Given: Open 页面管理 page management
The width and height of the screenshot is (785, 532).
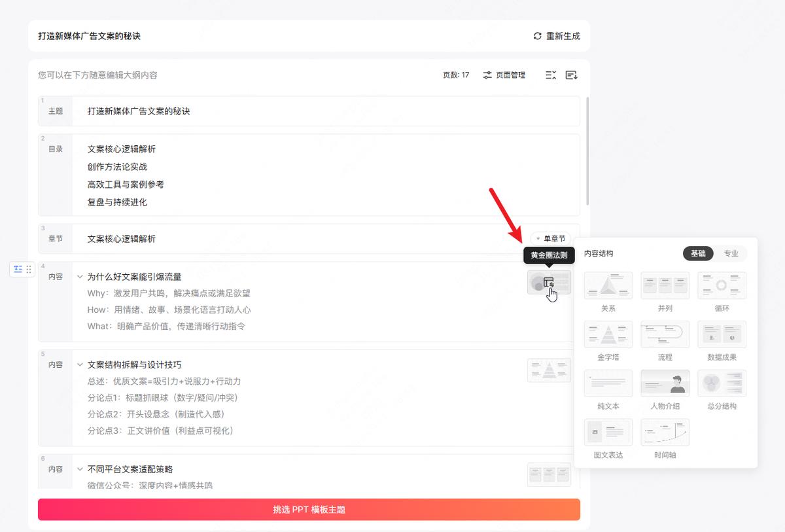Looking at the screenshot, I should click(504, 75).
